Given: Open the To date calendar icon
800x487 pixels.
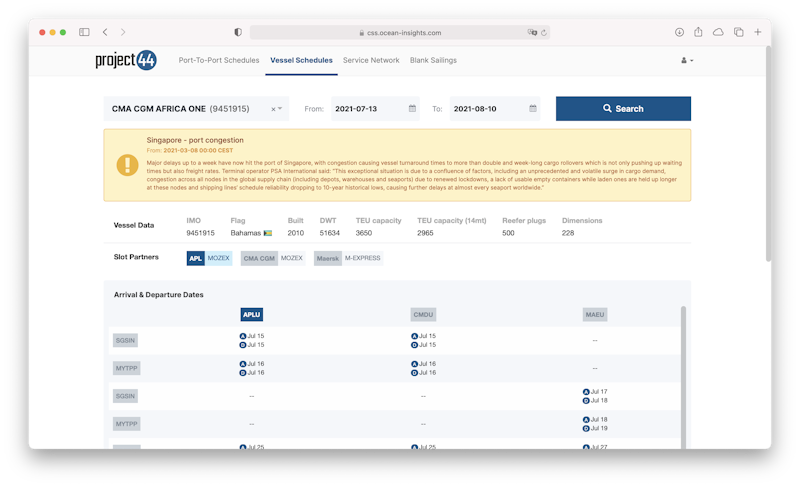Looking at the screenshot, I should tap(532, 108).
